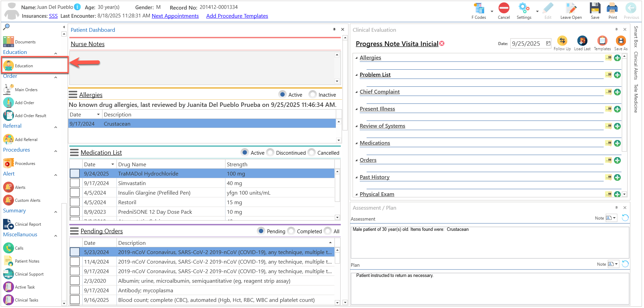Open the Clinical Alerts side tab

click(636, 66)
